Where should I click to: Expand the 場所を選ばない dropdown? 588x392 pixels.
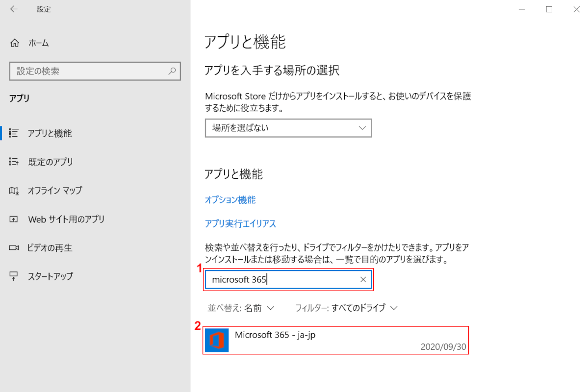point(288,128)
